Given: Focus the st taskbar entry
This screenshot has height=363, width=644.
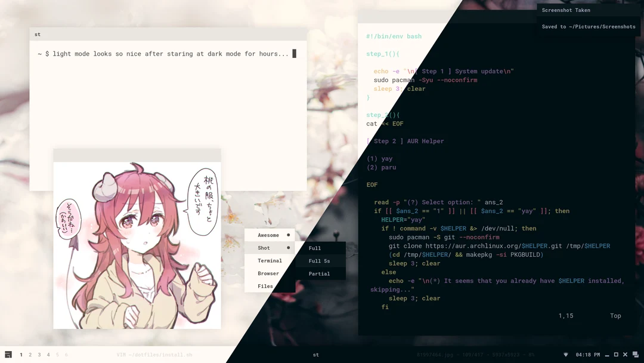Looking at the screenshot, I should coord(315,354).
